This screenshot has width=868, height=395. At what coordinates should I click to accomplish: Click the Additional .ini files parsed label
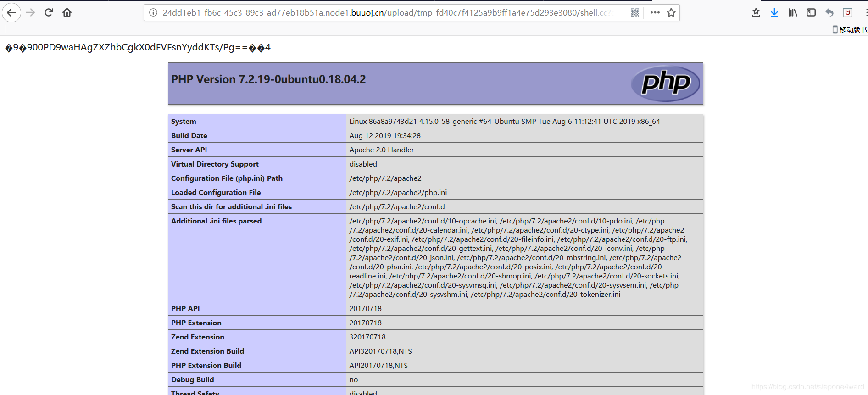216,221
